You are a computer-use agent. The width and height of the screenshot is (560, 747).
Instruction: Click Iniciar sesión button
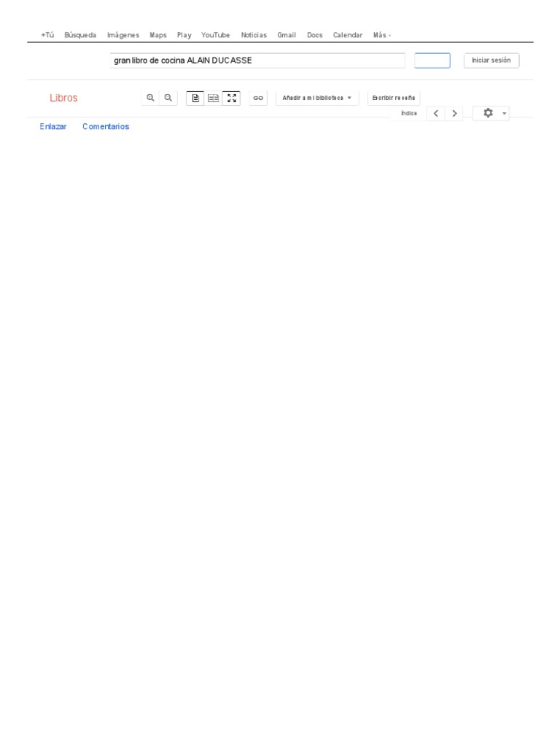pos(491,61)
